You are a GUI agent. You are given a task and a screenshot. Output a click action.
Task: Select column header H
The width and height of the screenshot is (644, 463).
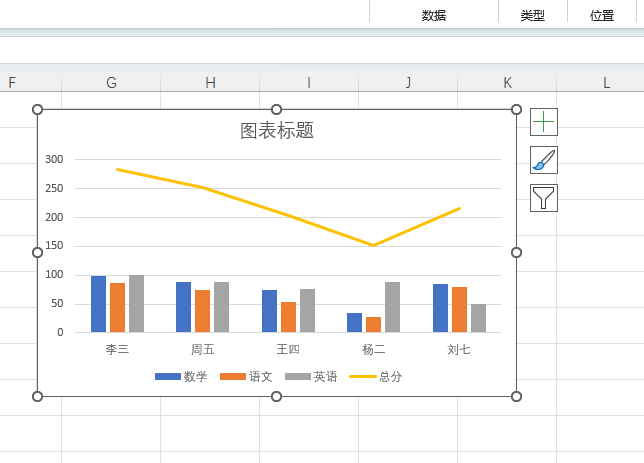coord(210,83)
